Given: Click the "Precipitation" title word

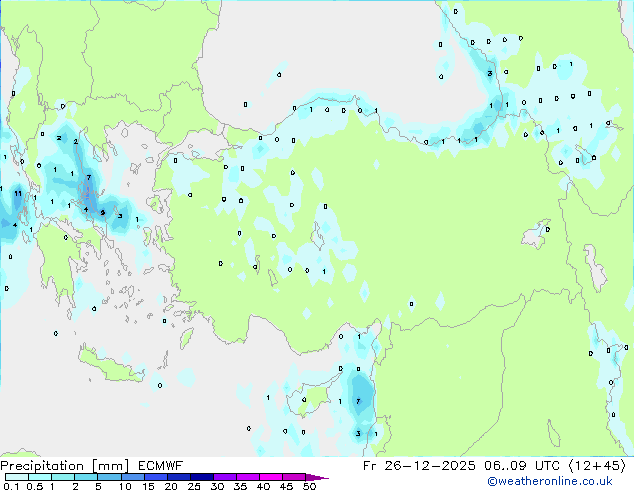Looking at the screenshot, I should (x=42, y=466).
